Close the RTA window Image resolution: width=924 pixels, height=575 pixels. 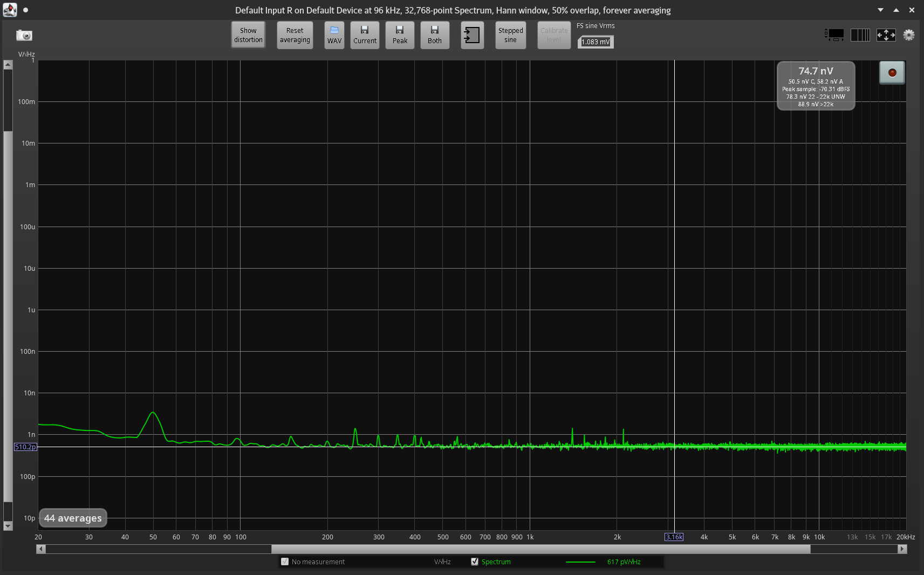point(912,10)
